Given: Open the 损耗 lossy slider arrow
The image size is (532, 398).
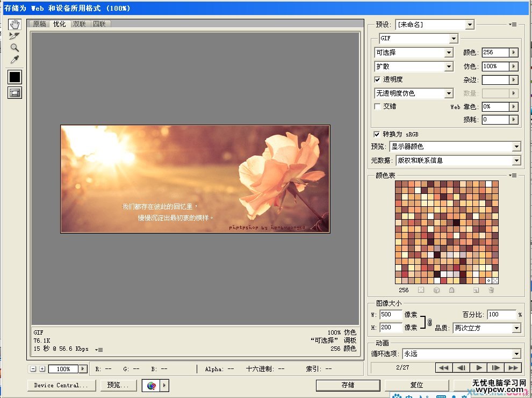Looking at the screenshot, I should point(514,120).
